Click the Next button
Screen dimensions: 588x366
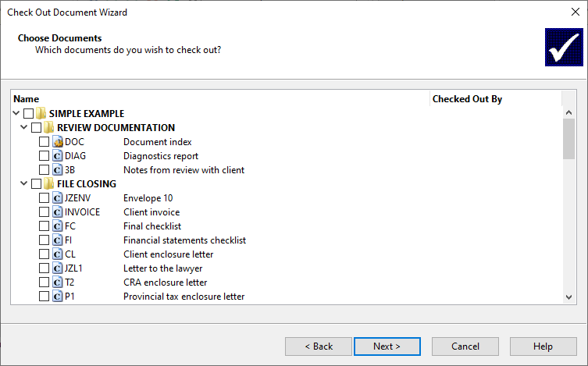pyautogui.click(x=387, y=346)
